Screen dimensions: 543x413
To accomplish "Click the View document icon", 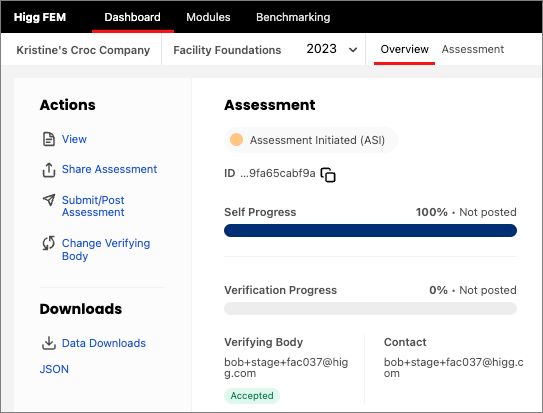I will (49, 139).
